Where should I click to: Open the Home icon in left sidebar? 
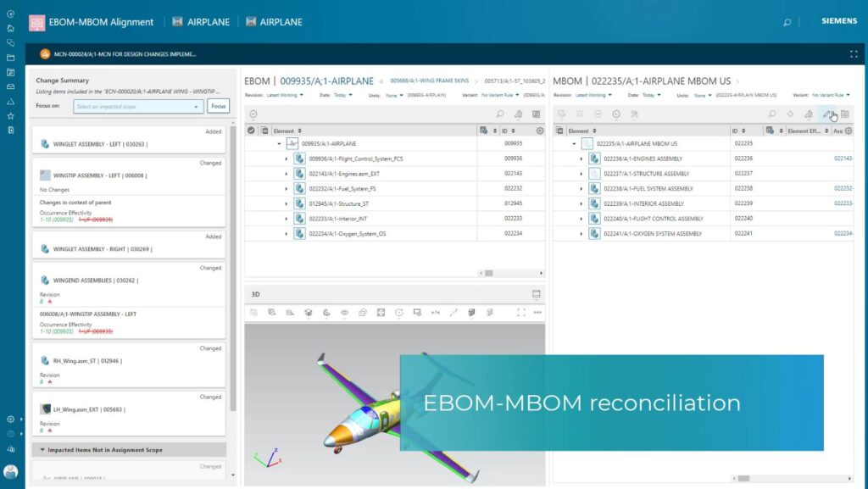10,28
